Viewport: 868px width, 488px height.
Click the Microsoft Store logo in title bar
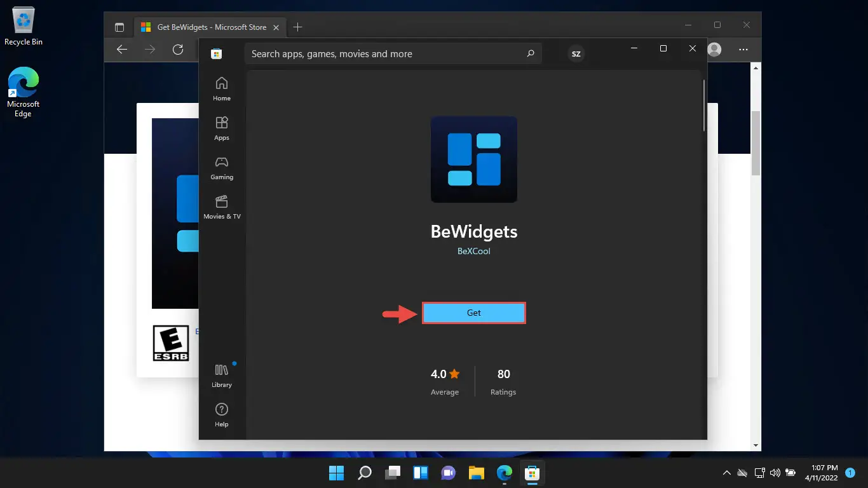[x=216, y=54]
